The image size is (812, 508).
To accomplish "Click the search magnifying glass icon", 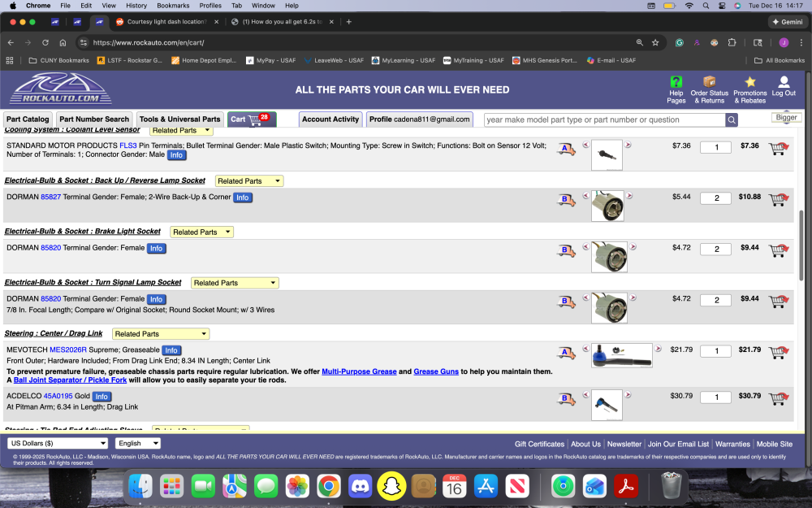I will coord(732,119).
